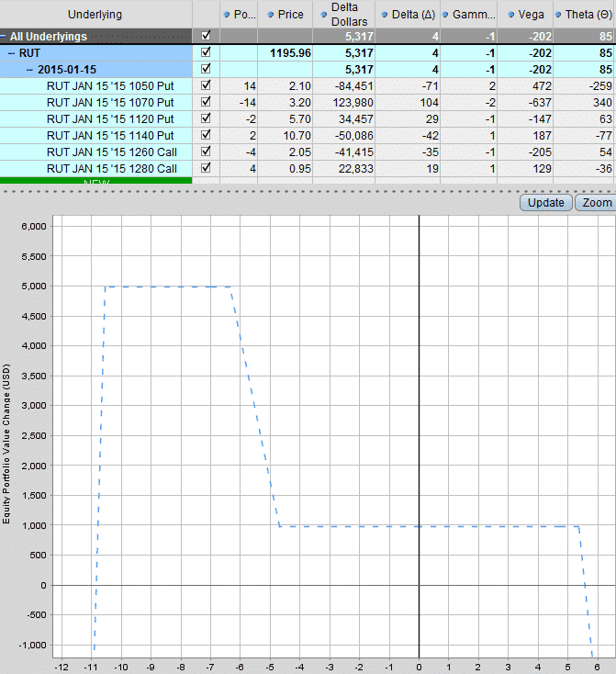This screenshot has width=616, height=674.
Task: Click theta 340 of the 1070 Put
Action: click(x=585, y=102)
